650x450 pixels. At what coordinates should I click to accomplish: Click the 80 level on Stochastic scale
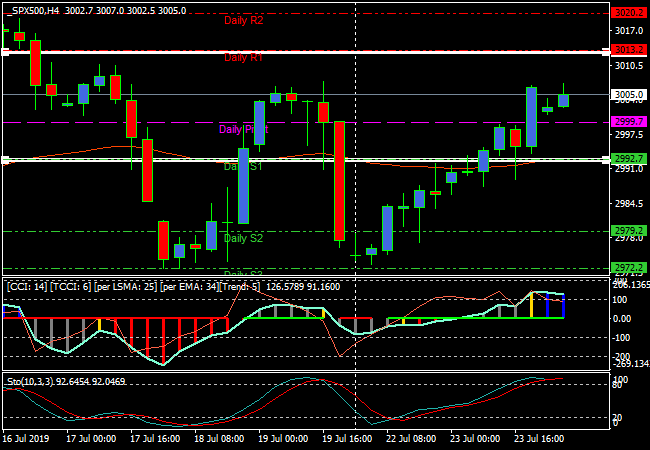point(618,386)
